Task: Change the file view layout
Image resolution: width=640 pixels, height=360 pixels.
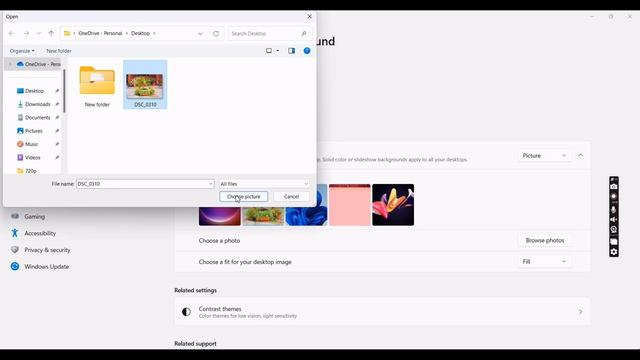Action: point(269,51)
